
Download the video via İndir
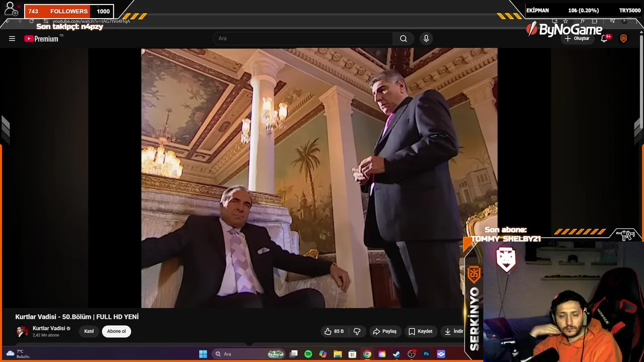(453, 331)
